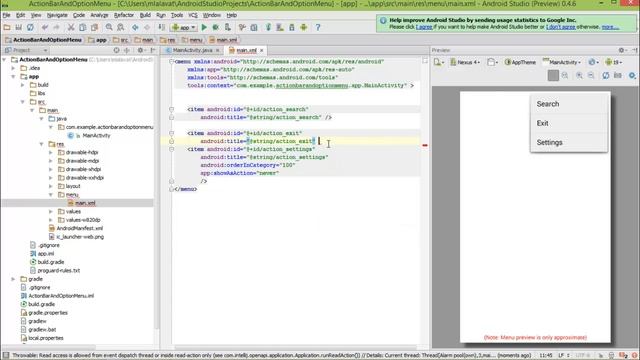Click the Preview refresh icon
The height and width of the screenshot is (360, 640).
[606, 76]
